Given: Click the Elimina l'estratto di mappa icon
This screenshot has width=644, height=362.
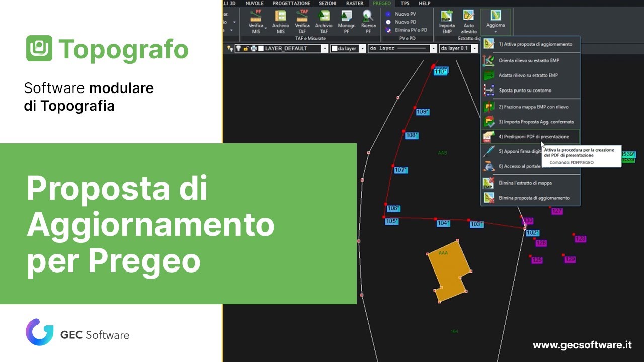Looking at the screenshot, I should pos(489,183).
